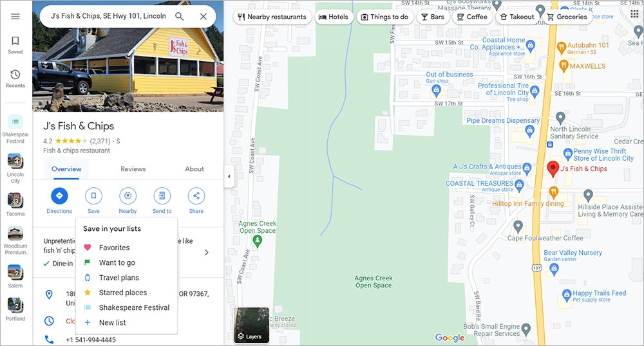Clear the search with the X icon
The image size is (644, 346).
pyautogui.click(x=204, y=16)
